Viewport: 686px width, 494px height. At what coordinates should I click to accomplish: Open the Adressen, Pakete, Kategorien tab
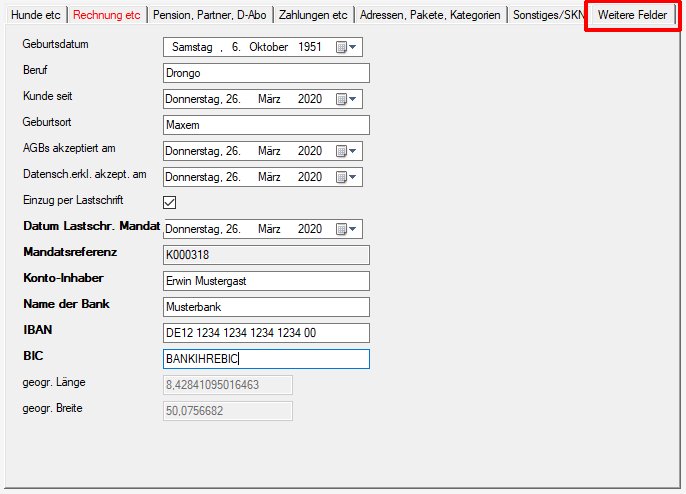(x=430, y=15)
